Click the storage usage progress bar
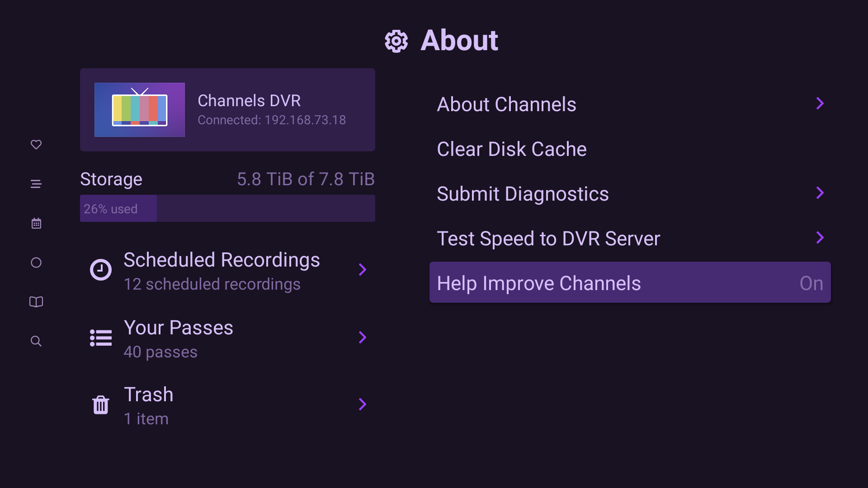 point(227,208)
